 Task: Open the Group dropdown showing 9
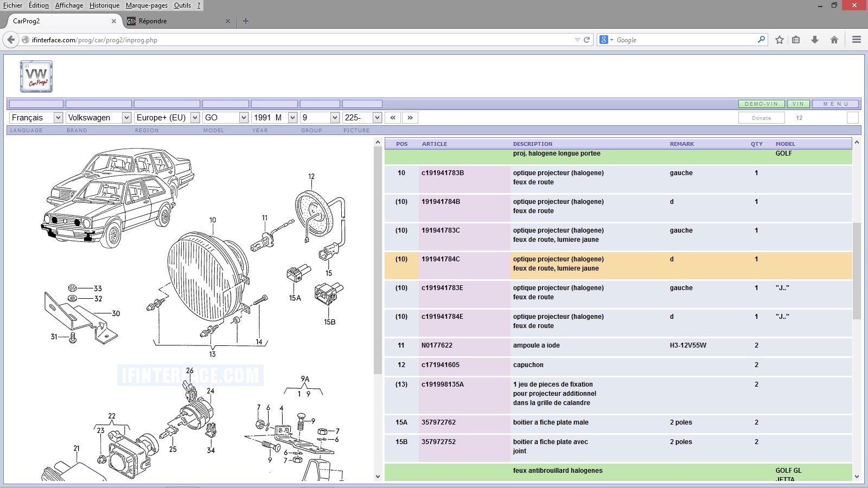[x=320, y=118]
